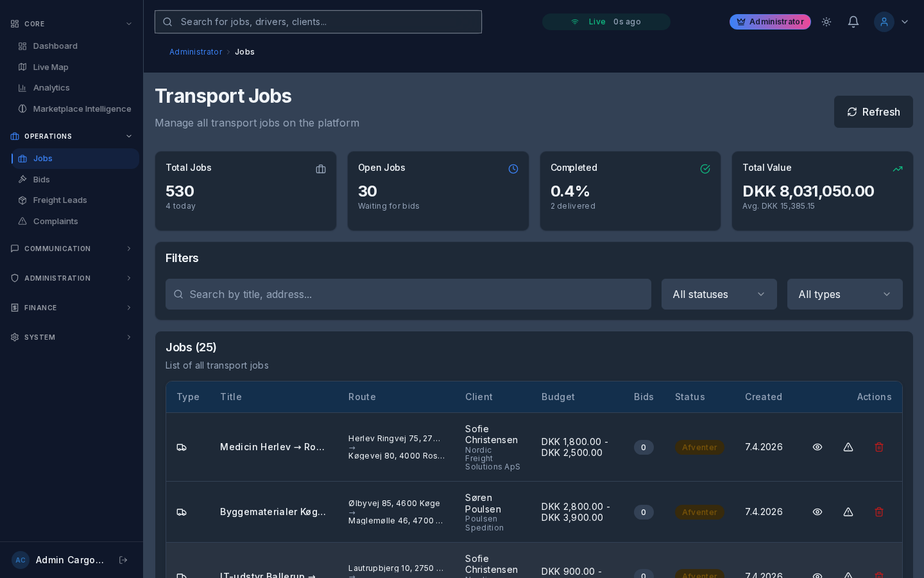
Task: Open Live Map from the sidebar
Action: 51,67
